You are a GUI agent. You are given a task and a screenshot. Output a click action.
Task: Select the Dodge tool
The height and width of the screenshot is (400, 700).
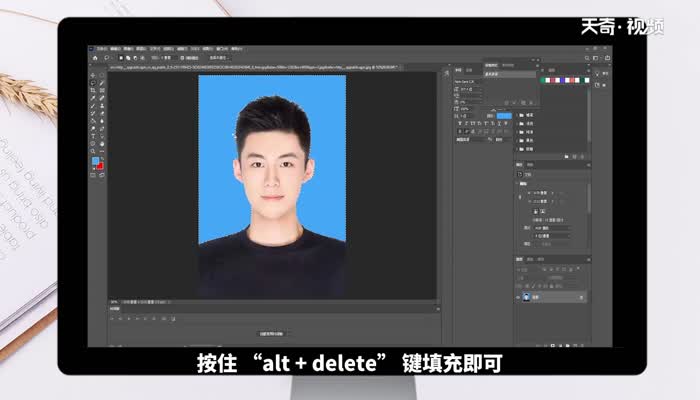(x=93, y=129)
